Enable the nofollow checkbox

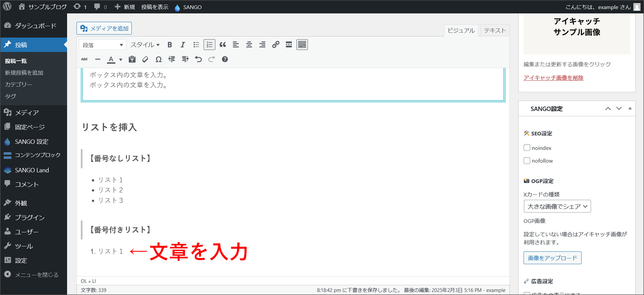coord(527,161)
